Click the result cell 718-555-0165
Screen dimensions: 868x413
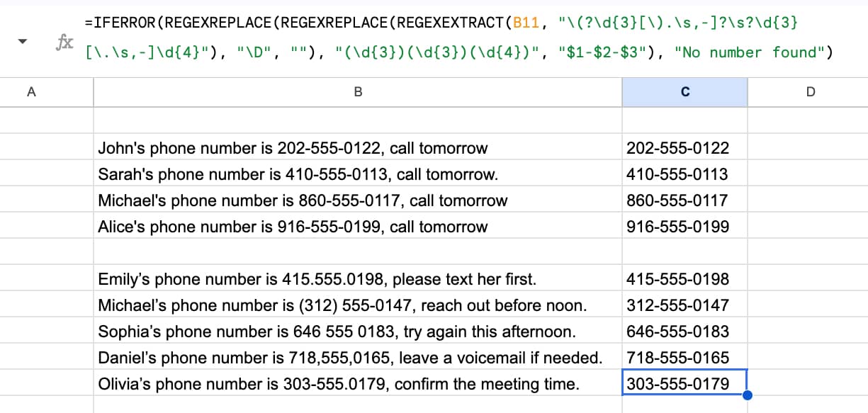677,358
